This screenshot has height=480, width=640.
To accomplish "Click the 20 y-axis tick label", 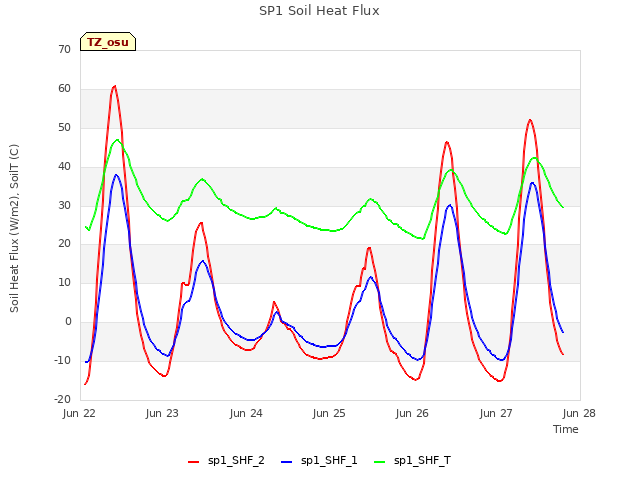I will [x=64, y=244].
